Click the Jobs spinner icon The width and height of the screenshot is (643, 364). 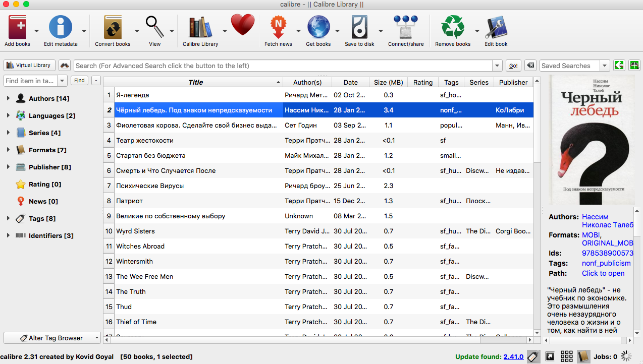tap(626, 356)
